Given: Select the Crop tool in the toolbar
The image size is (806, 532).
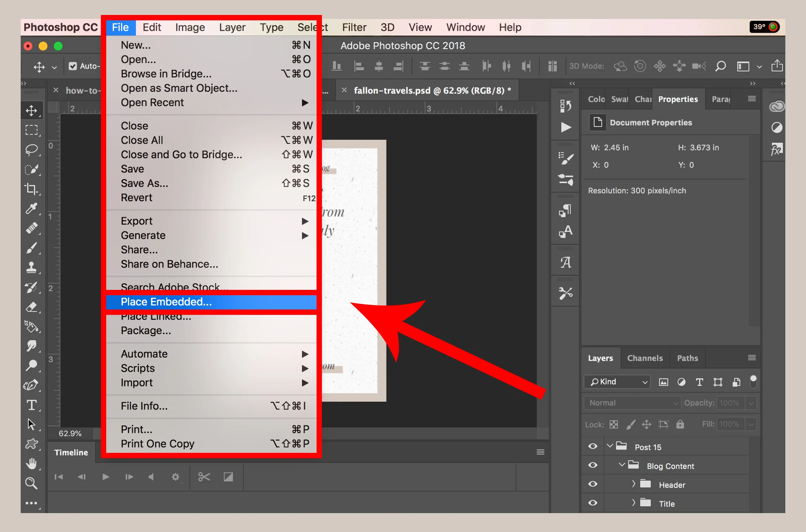Looking at the screenshot, I should (x=32, y=189).
